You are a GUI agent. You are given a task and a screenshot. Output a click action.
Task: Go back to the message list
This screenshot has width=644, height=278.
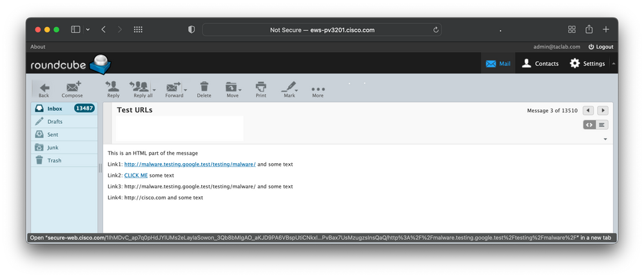click(x=44, y=90)
